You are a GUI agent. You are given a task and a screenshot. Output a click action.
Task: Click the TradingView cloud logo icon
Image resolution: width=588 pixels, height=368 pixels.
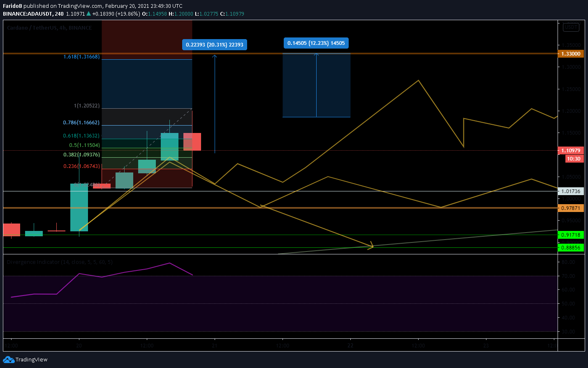tap(8, 360)
